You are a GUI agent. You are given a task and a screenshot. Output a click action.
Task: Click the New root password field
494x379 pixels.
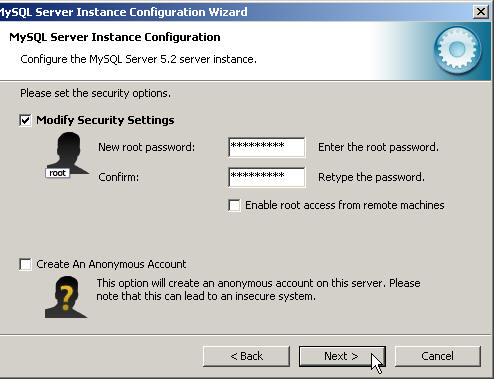[x=266, y=147]
